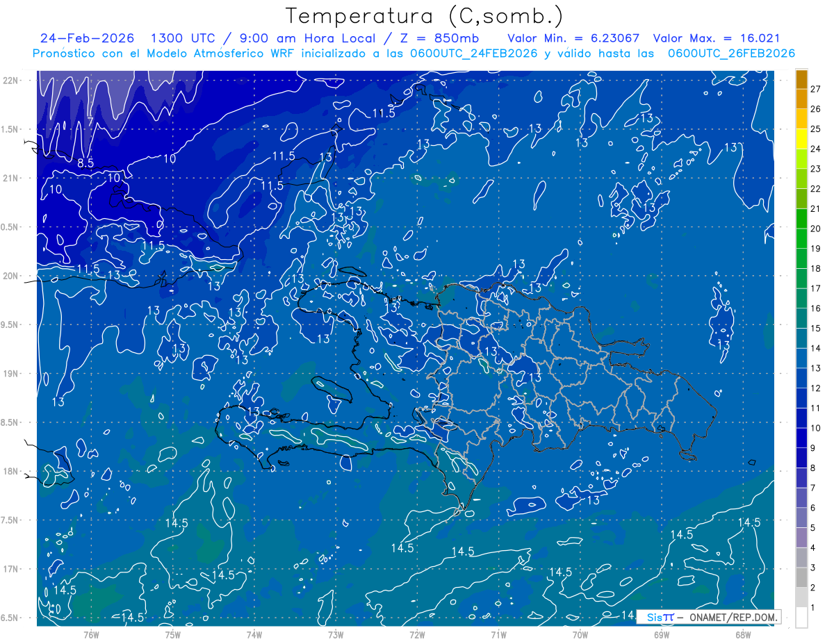Click the 17N latitude axis label

(x=10, y=569)
